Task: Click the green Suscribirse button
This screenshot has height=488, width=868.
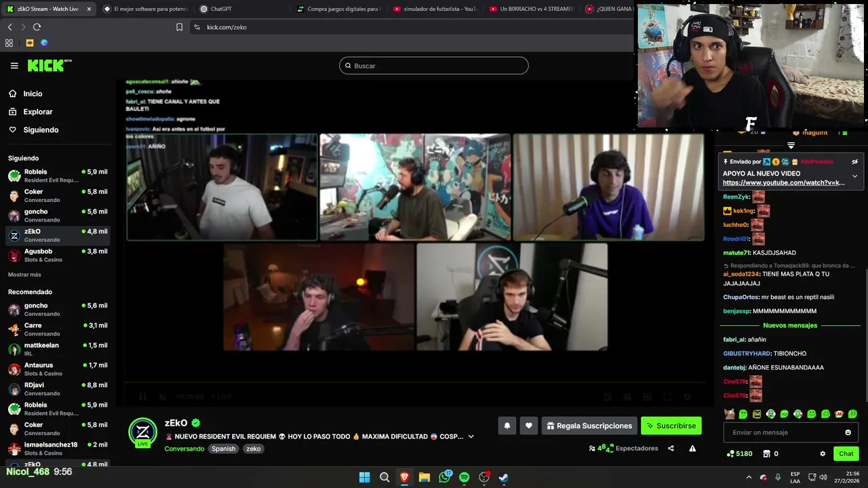Action: [671, 426]
